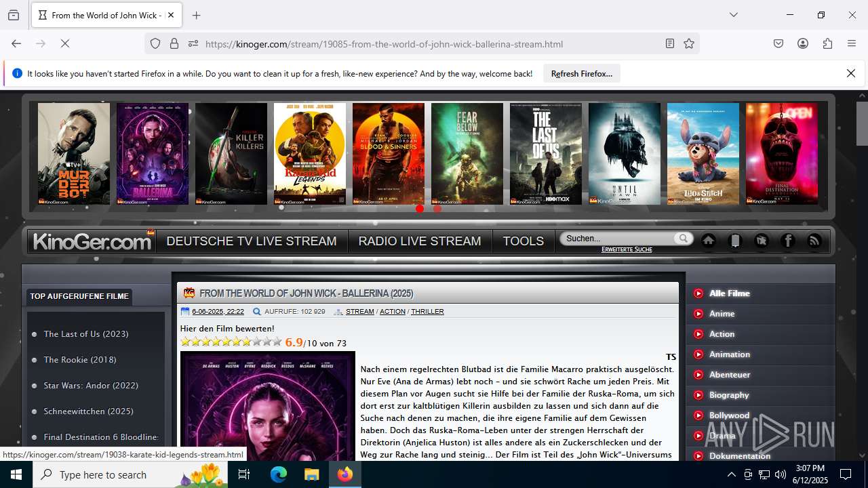This screenshot has width=868, height=488.
Task: Open Action category in sidebar
Action: coord(722,334)
